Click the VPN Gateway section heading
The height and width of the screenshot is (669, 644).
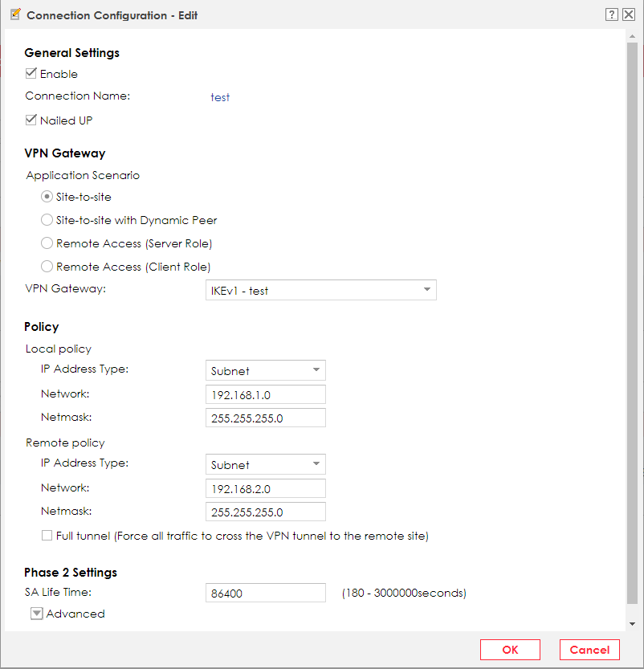coord(65,153)
